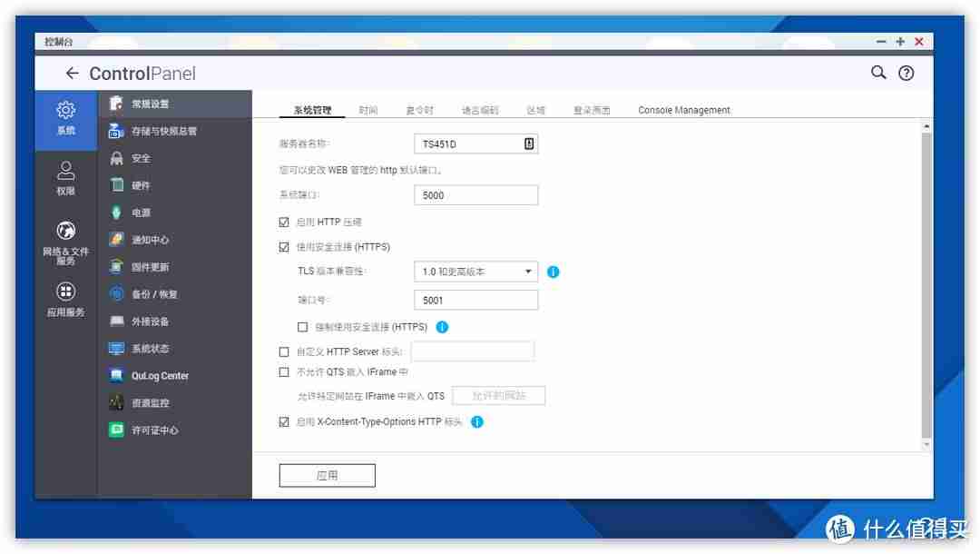Click the 资源监控 chart icon
Viewport: 980px width, 554px height.
point(116,402)
